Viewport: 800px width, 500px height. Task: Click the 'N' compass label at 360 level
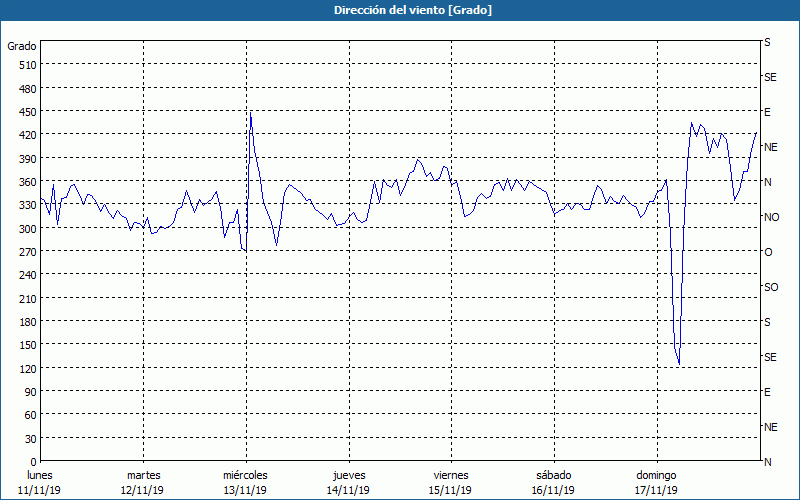click(x=768, y=182)
